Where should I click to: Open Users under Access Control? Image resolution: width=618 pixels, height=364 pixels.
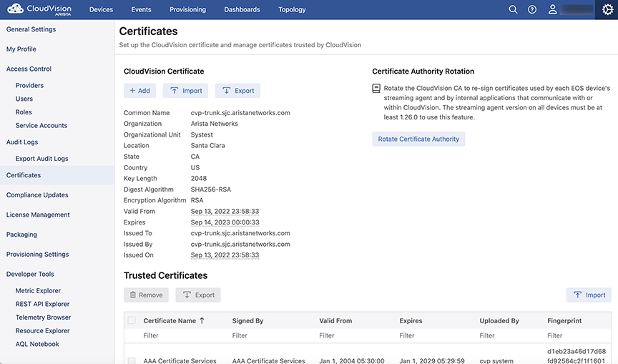[x=24, y=99]
